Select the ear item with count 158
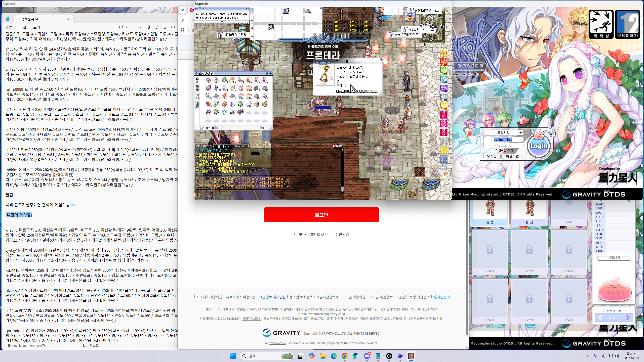Screen dimensions: 644x362 [x=217, y=88]
